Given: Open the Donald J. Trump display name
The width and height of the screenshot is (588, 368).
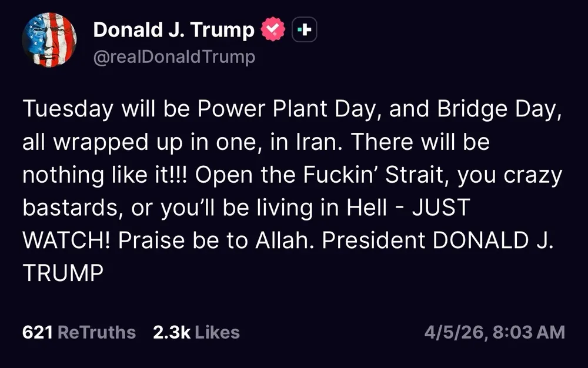Looking at the screenshot, I should (x=173, y=30).
